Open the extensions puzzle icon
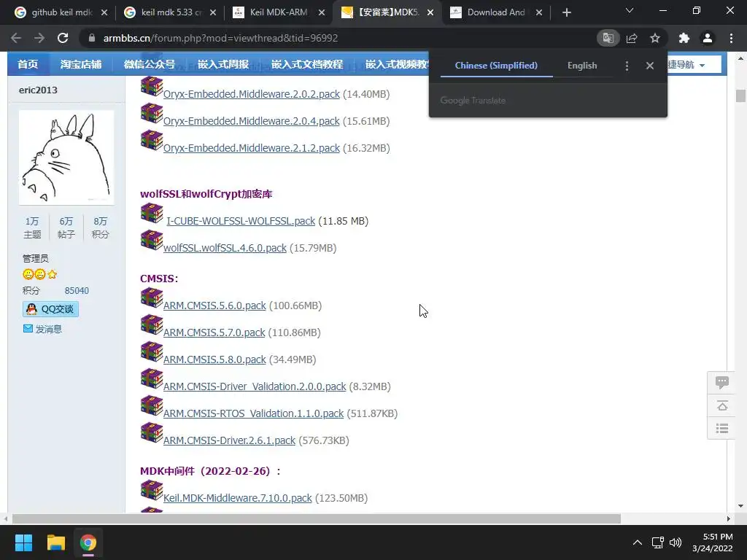This screenshot has width=747, height=560. (x=684, y=38)
